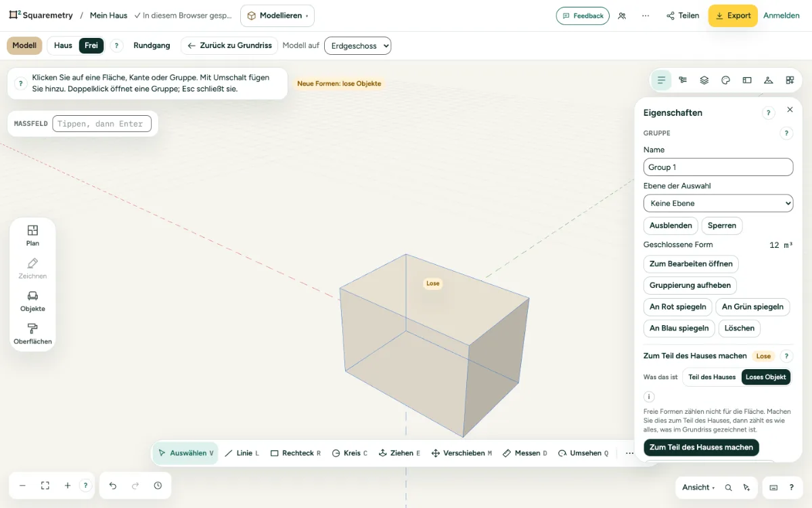
Task: Open the Modellieren mode dropdown
Action: coord(277,16)
